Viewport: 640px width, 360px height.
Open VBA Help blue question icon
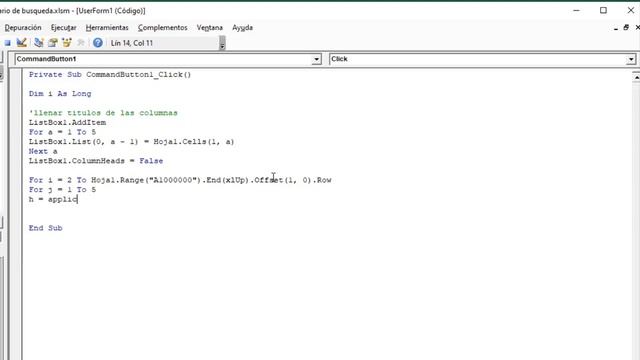pos(98,42)
